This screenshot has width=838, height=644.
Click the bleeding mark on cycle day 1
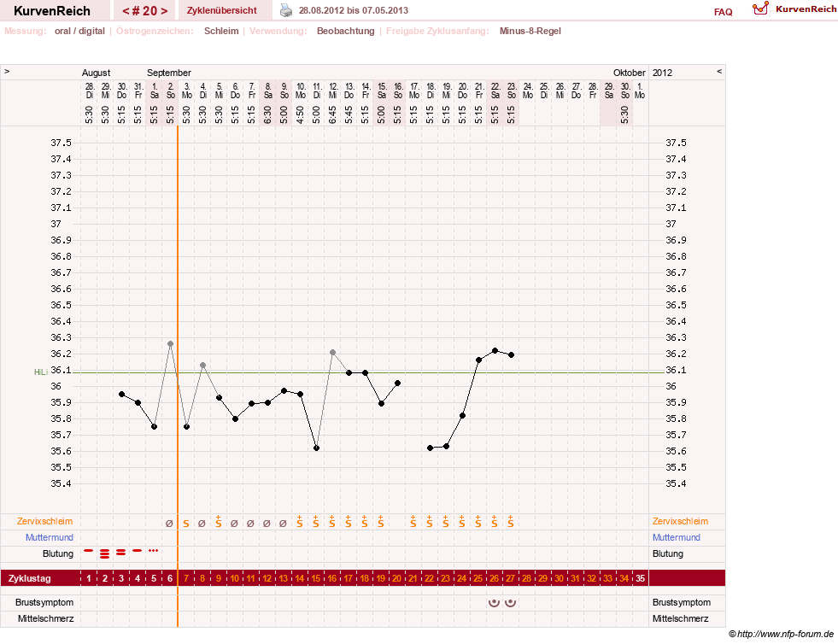tap(89, 550)
